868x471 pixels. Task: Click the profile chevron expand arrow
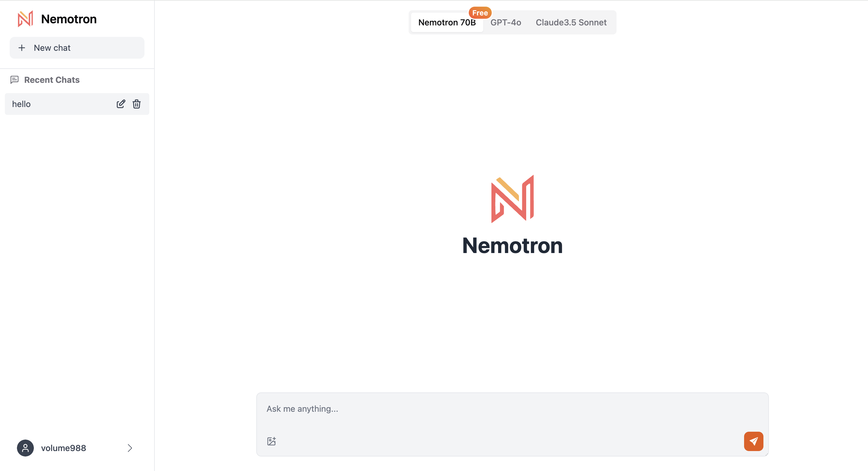pyautogui.click(x=130, y=448)
